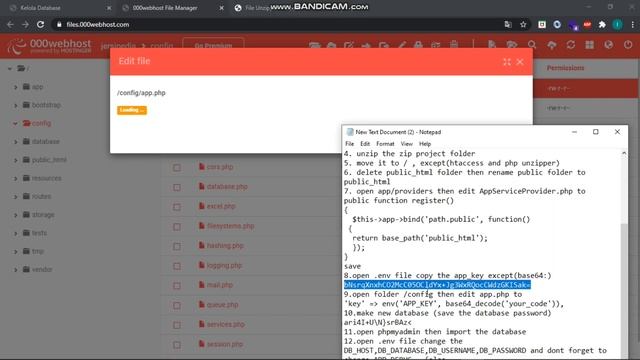Select the tmp folder in tree

pos(38,251)
